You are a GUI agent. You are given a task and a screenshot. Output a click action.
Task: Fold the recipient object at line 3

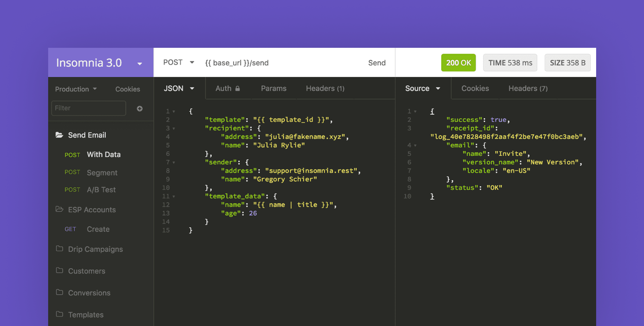[174, 129]
